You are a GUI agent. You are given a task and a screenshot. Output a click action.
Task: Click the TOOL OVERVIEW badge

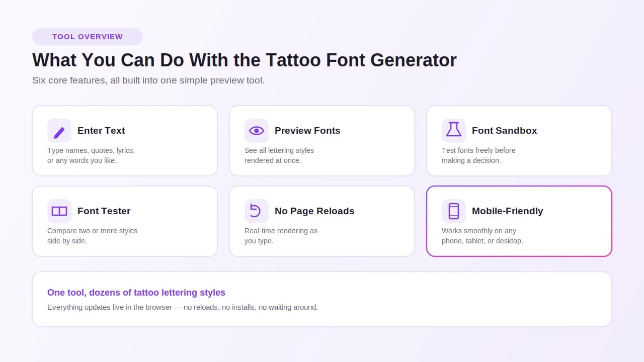pos(88,37)
